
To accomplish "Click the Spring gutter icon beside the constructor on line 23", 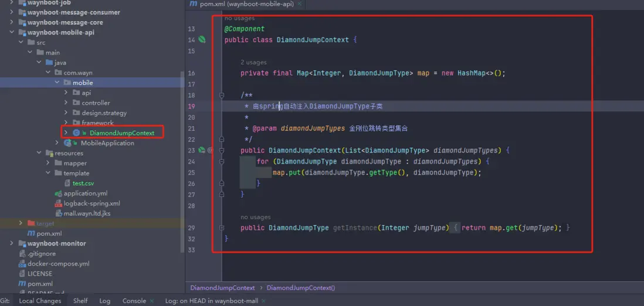I will (202, 150).
